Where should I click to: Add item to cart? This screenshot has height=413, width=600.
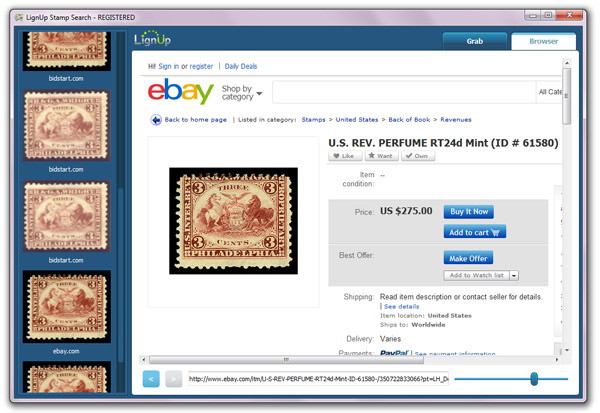coord(475,232)
